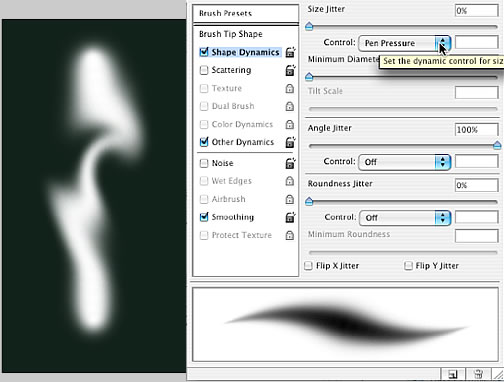Click lock icon next to Shape Dynamics
Image resolution: width=504 pixels, height=382 pixels.
(290, 52)
